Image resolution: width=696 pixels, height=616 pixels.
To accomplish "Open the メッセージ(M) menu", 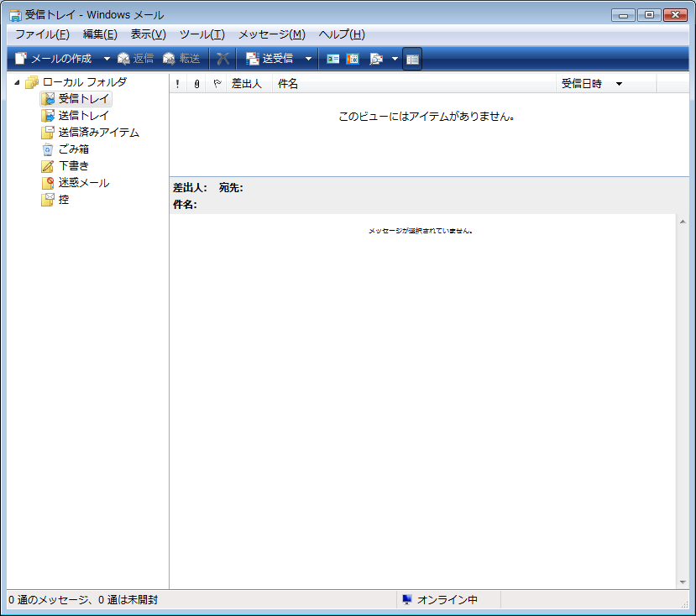I will coord(272,34).
